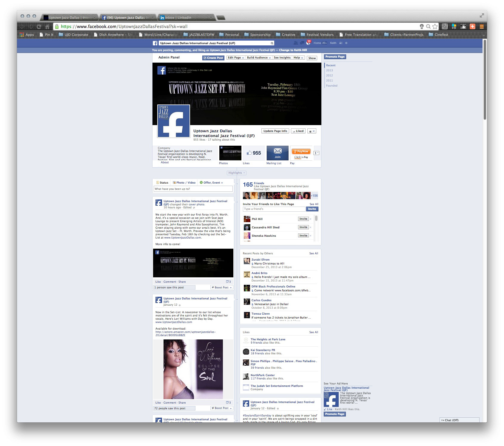Viewport: 504px width, 446px height.
Task: Jump to Founded in the timeline
Action: click(332, 86)
